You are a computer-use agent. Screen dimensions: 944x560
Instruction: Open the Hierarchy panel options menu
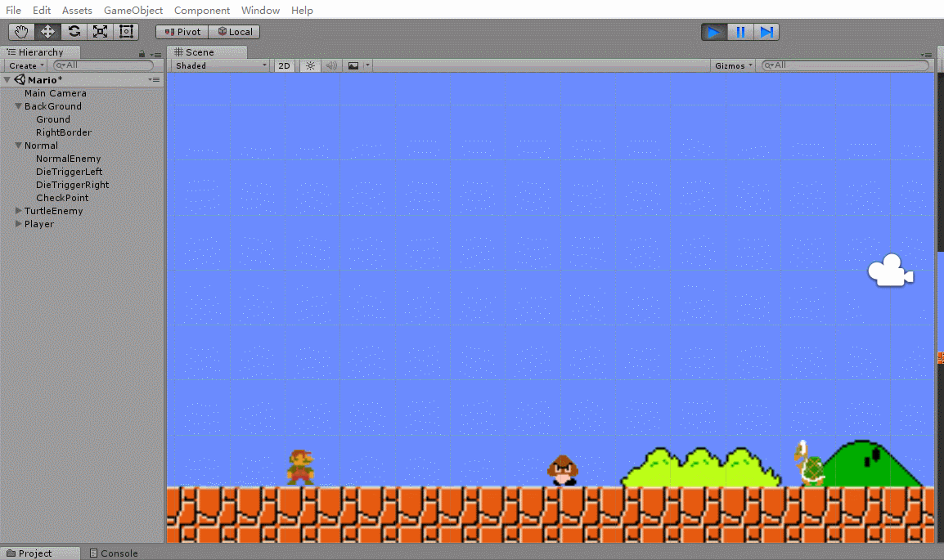[x=155, y=54]
